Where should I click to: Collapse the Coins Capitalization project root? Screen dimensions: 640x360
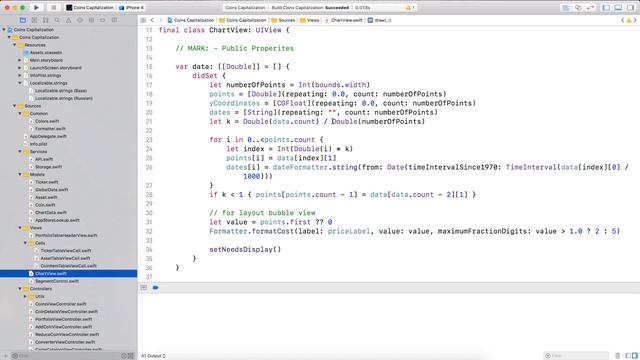(x=4, y=30)
